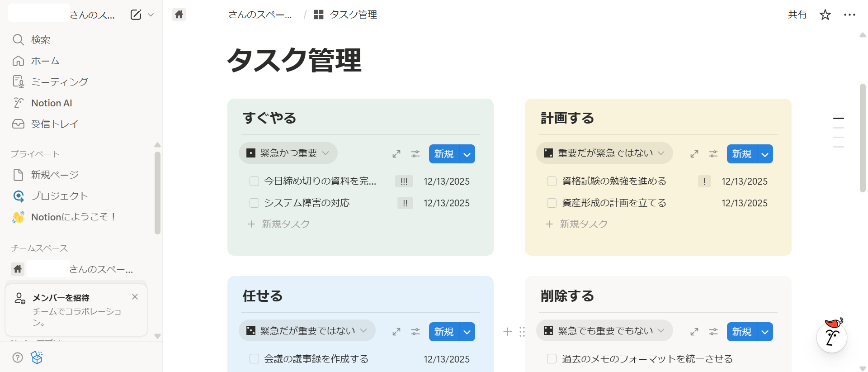Click 12/13/2025 date of システム障害の対応
The image size is (868, 372).
tap(447, 203)
